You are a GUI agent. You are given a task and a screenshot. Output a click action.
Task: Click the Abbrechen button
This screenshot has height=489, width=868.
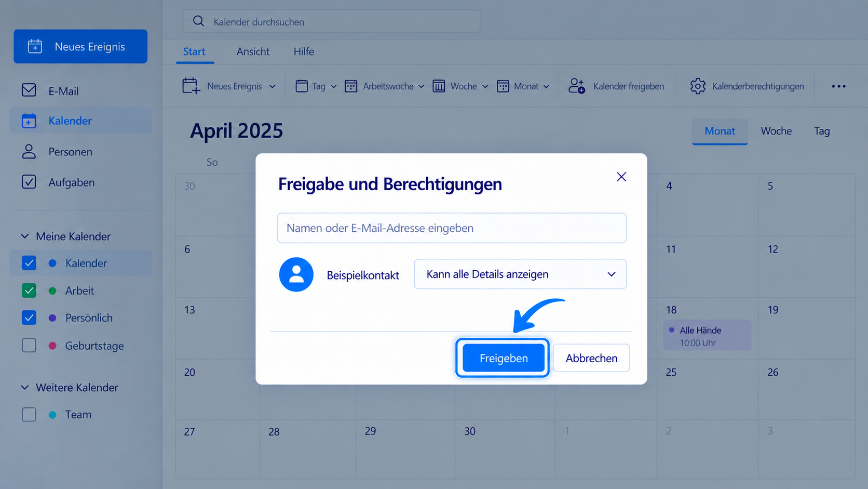point(591,358)
